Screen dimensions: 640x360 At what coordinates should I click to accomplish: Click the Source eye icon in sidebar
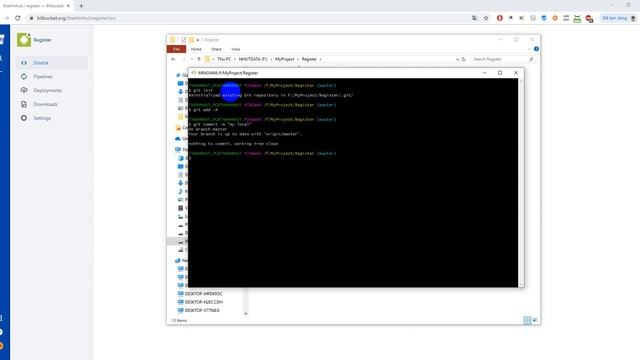(24, 62)
